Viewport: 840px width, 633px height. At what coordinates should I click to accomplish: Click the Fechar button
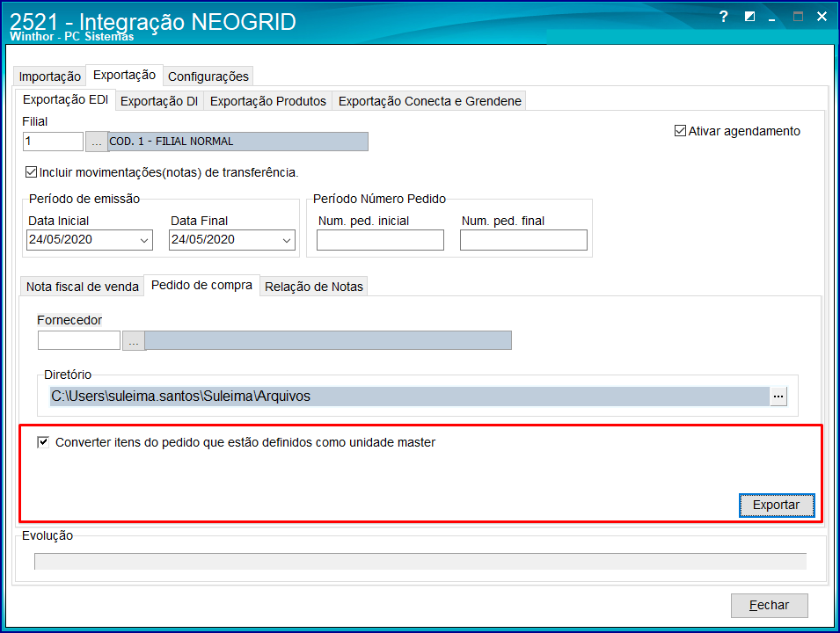[x=770, y=605]
